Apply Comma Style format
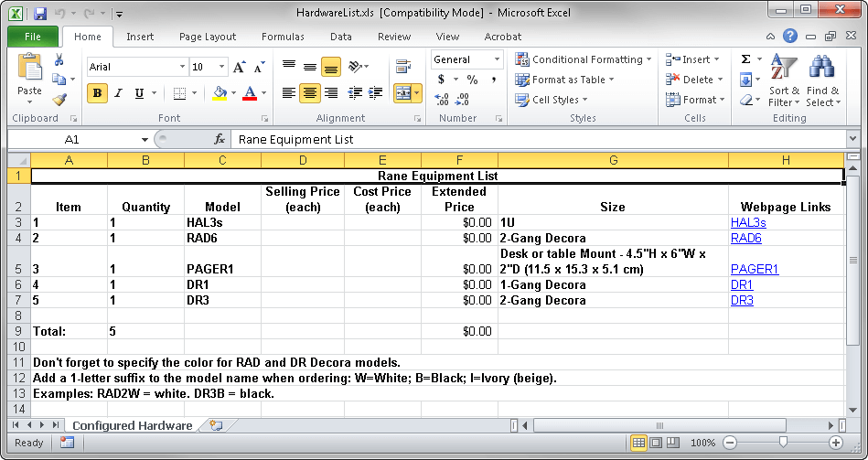This screenshot has height=460, width=868. (493, 80)
